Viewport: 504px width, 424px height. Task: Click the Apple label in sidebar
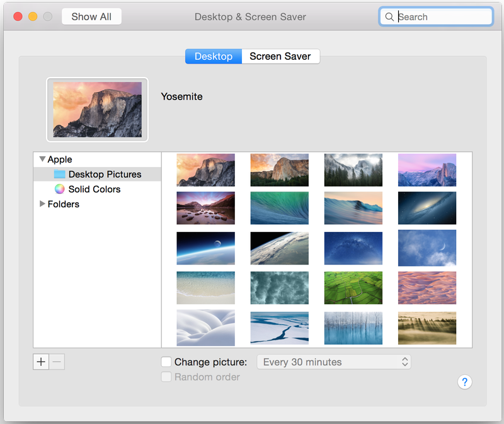[60, 159]
